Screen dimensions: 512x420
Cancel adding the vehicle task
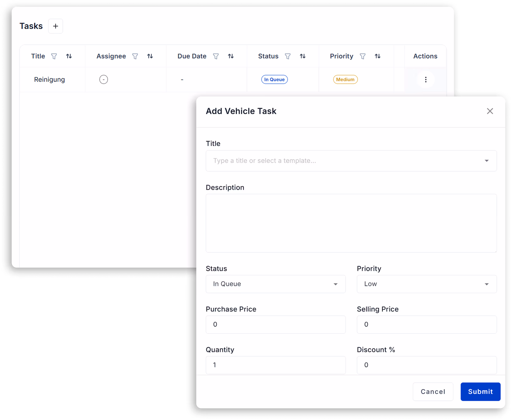click(x=433, y=392)
